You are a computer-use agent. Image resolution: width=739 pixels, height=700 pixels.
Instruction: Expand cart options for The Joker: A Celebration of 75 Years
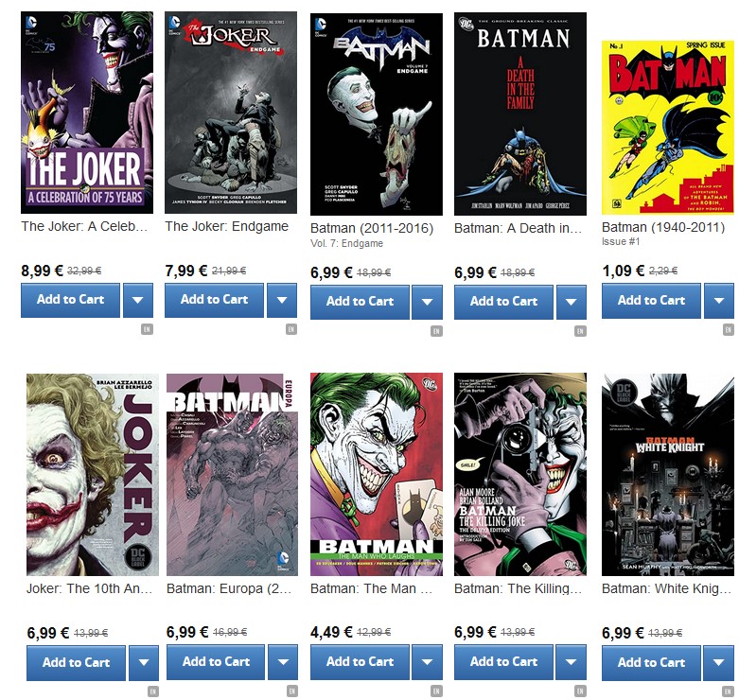click(x=138, y=300)
